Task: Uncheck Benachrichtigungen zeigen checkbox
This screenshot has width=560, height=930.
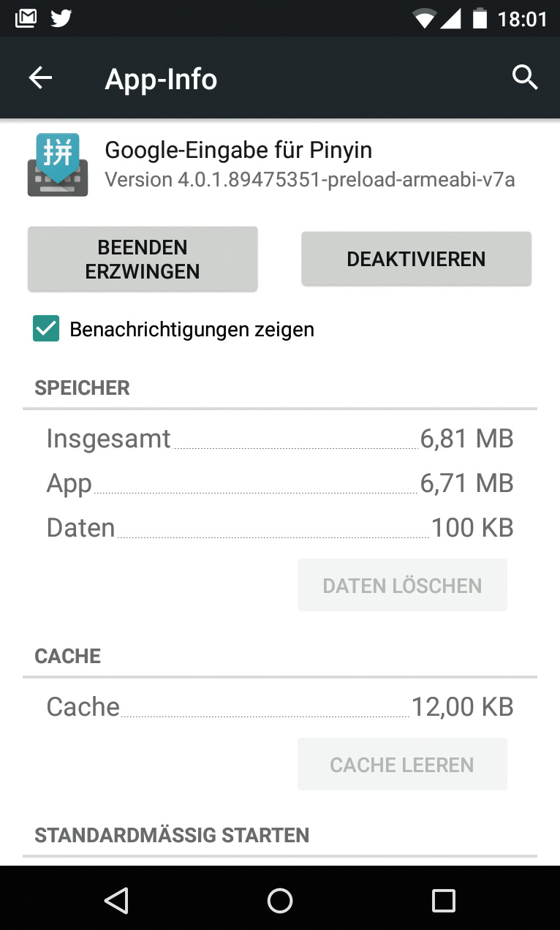Action: coord(46,329)
